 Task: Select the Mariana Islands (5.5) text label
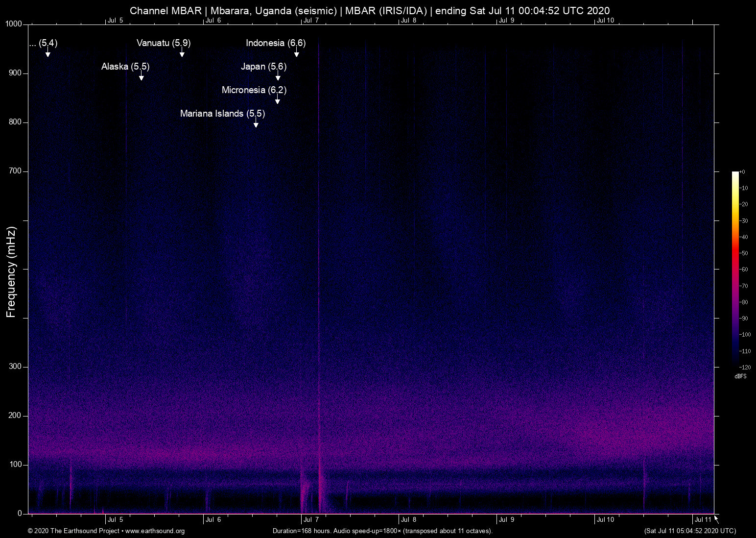[x=222, y=114]
